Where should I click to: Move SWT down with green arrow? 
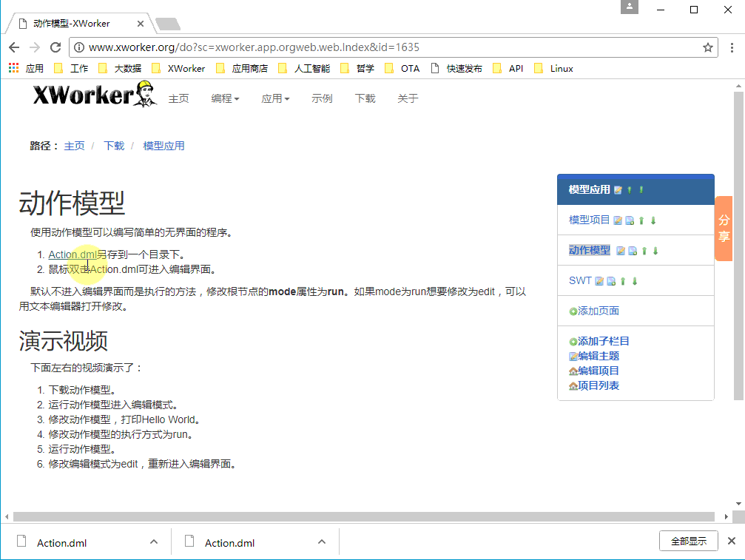(635, 281)
